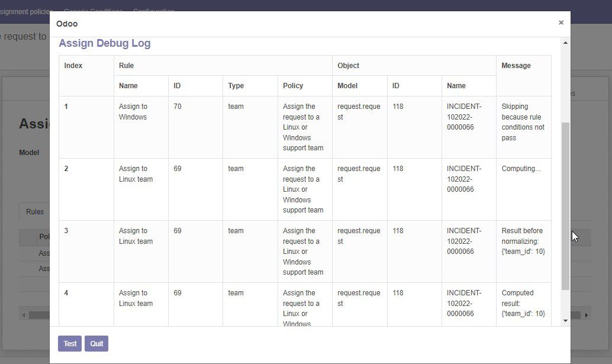Viewport: 612px width, 364px height.
Task: Click 'Assign to Windows' rule name in row 1
Action: tap(133, 112)
